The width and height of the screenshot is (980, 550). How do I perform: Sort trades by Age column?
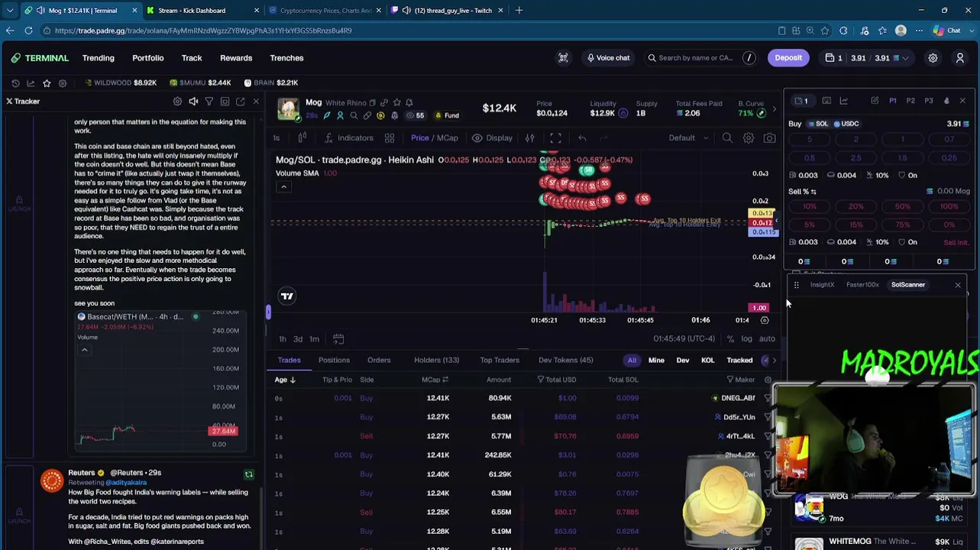[285, 380]
